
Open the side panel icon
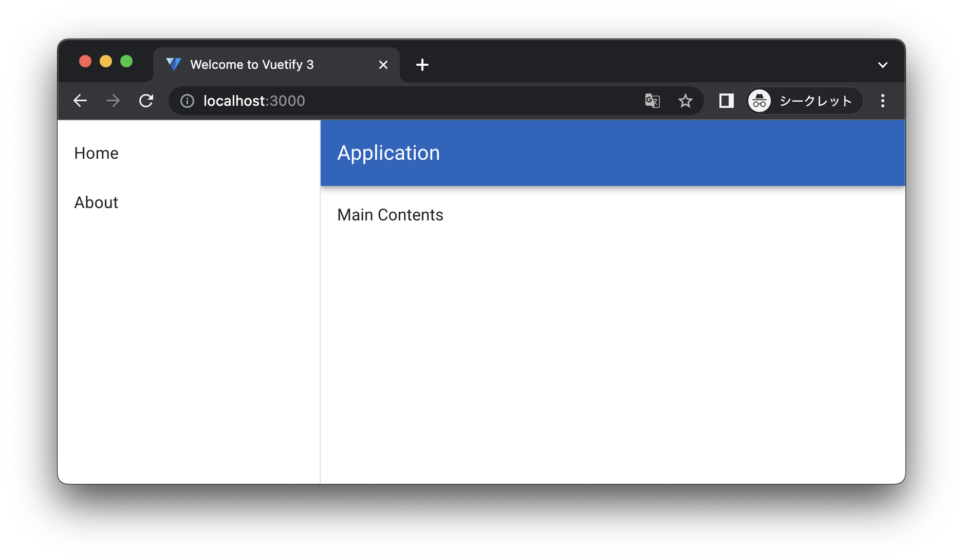pyautogui.click(x=726, y=101)
